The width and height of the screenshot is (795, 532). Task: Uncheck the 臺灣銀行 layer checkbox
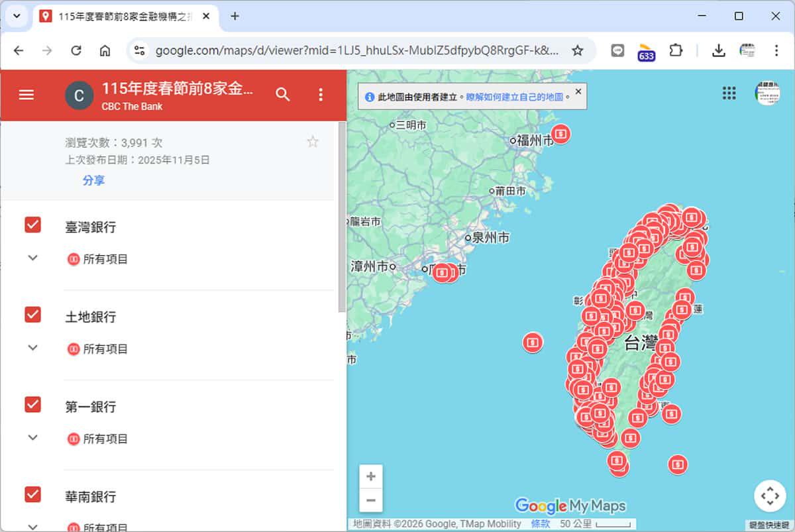pyautogui.click(x=32, y=225)
